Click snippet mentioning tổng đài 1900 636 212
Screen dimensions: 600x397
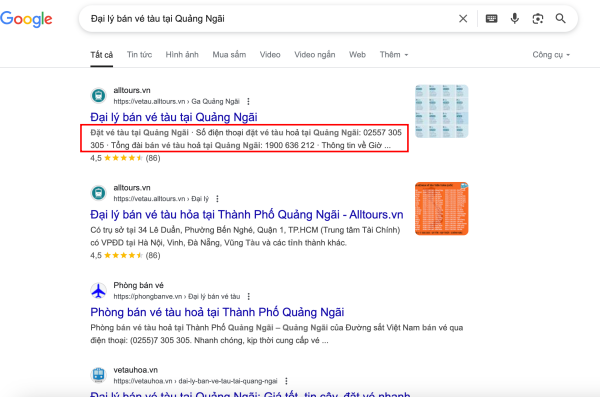coord(246,139)
